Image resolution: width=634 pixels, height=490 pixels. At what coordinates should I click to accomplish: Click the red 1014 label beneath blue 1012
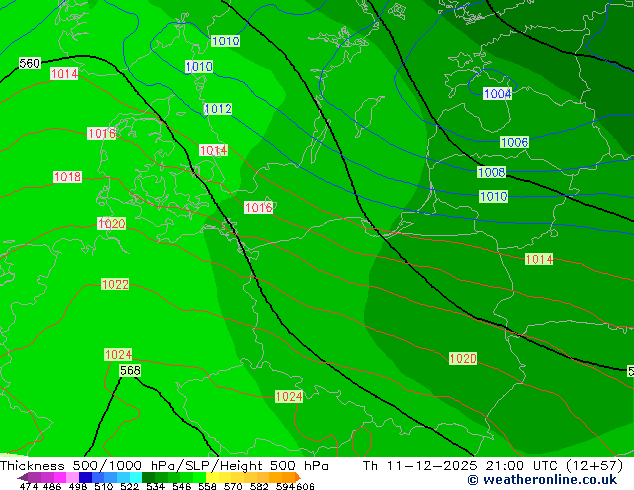[213, 150]
